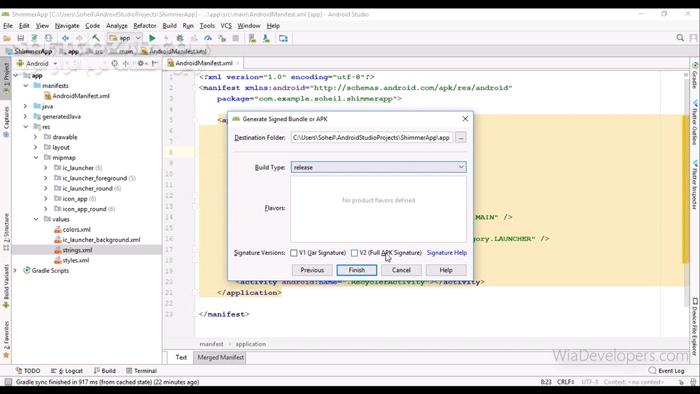
Task: Click the Finish button
Action: point(357,270)
